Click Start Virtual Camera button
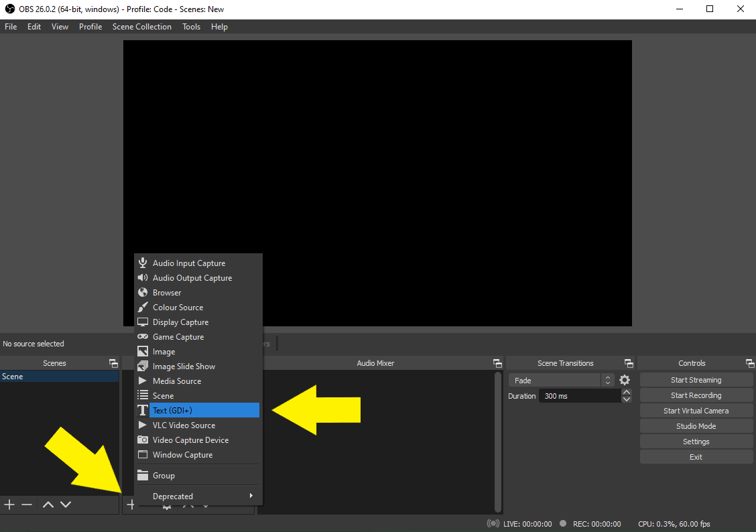Viewport: 756px width, 532px height. pyautogui.click(x=696, y=411)
